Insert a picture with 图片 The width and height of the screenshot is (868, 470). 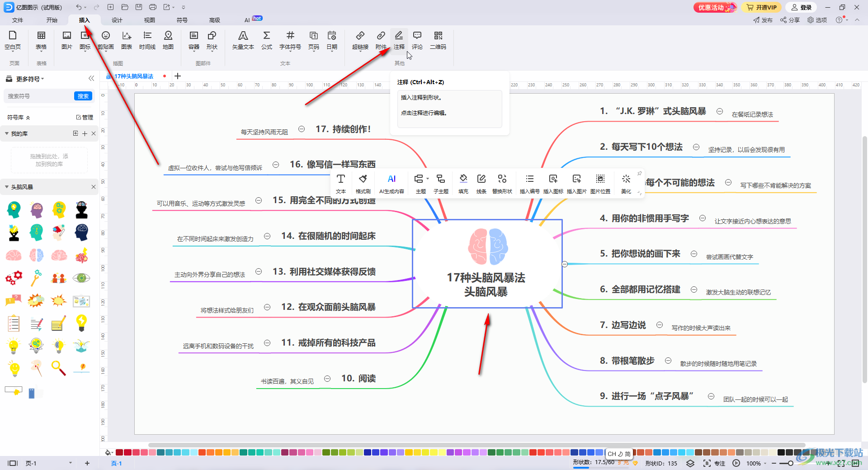pyautogui.click(x=67, y=40)
